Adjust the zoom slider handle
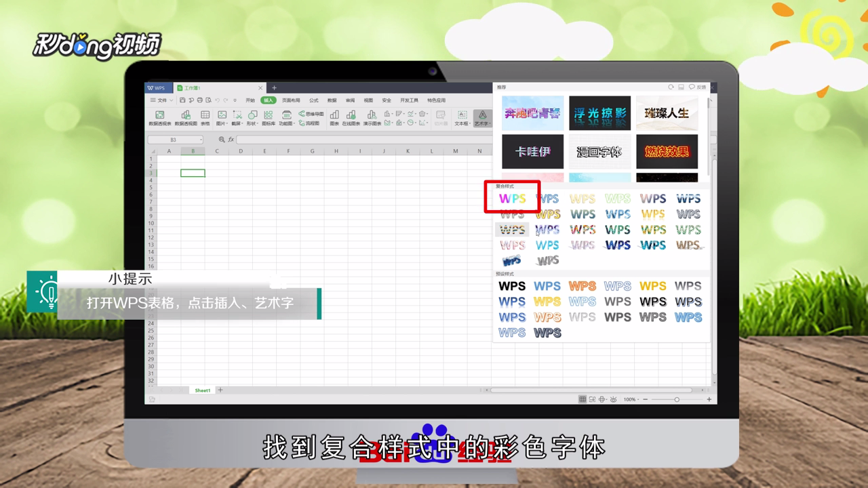 [x=676, y=399]
